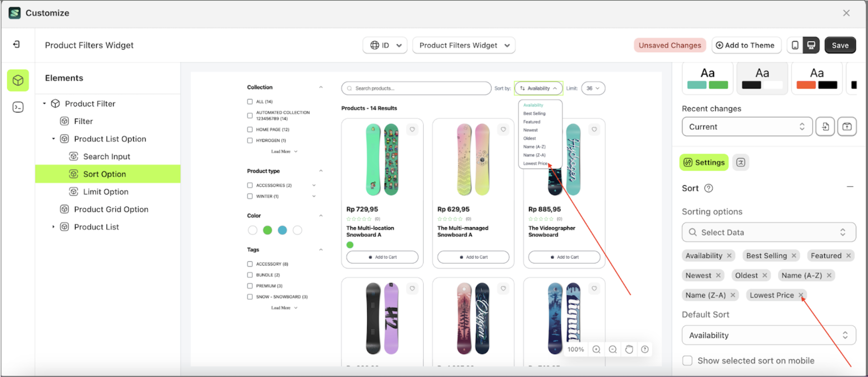Screen dimensions: 868x377
Task: Click Add to Theme button
Action: 746,45
